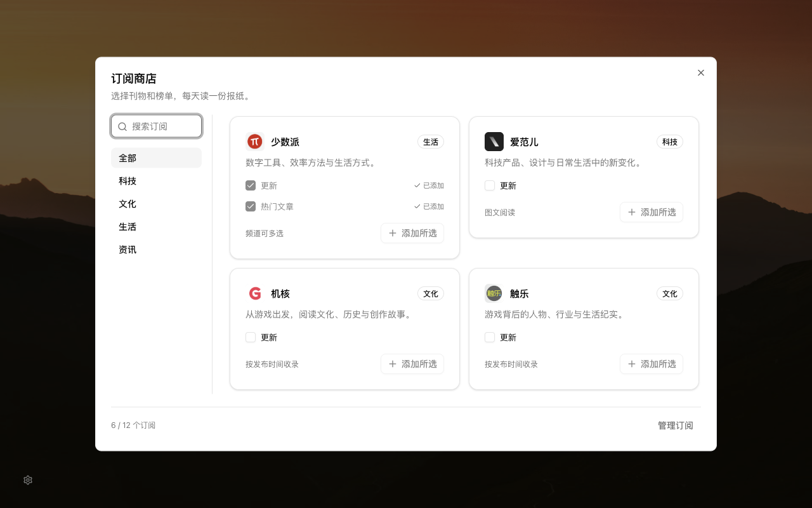Click the magnifier icon in search box
This screenshot has width=812, height=508.
click(122, 126)
